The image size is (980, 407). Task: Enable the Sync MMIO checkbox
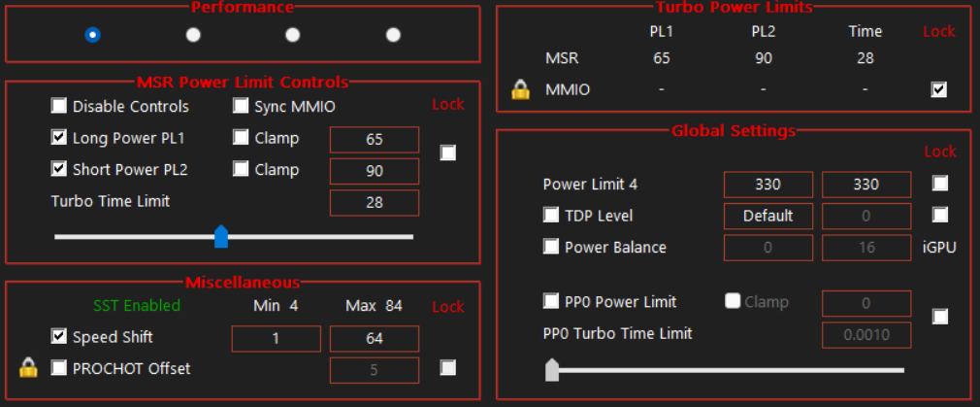pyautogui.click(x=241, y=106)
